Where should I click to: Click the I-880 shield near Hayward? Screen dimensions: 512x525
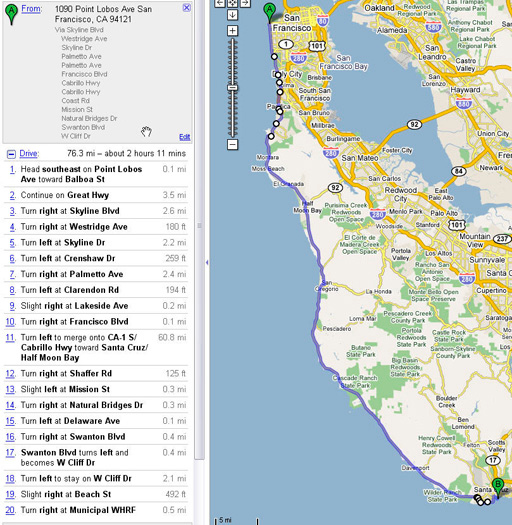463,104
